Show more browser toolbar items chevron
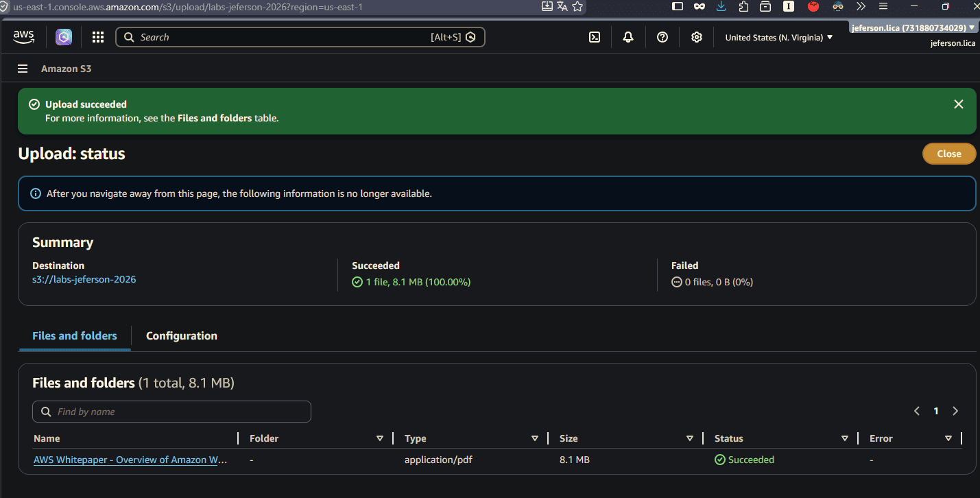The height and width of the screenshot is (498, 980). (x=861, y=6)
